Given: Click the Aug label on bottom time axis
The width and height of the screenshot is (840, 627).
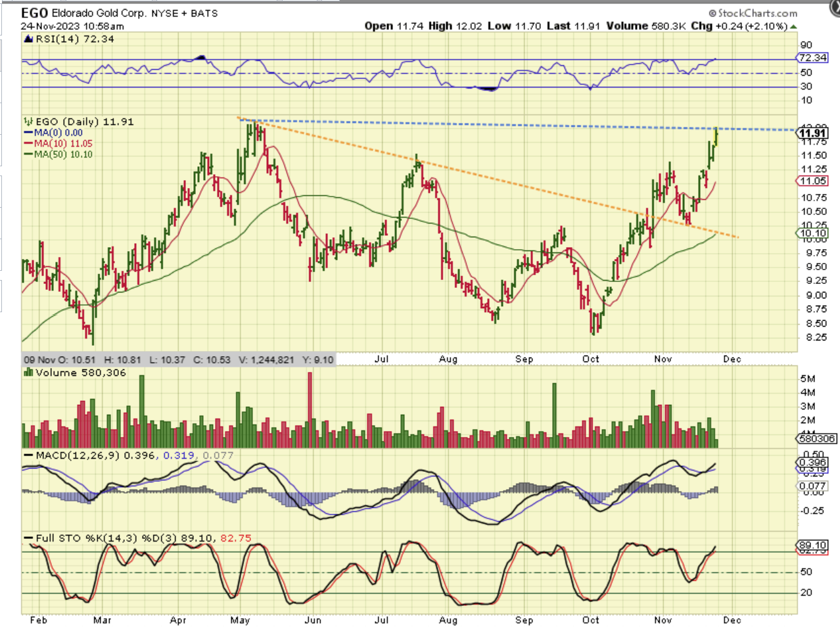Looking at the screenshot, I should tap(448, 620).
